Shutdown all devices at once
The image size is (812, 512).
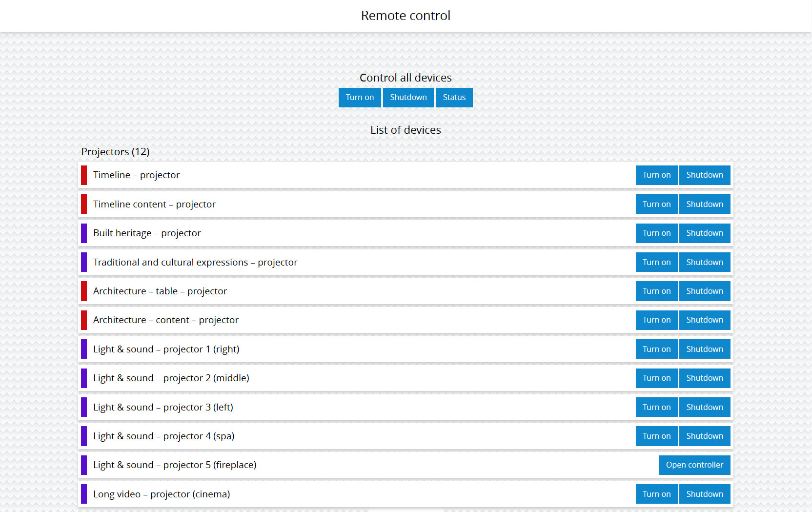tap(408, 97)
